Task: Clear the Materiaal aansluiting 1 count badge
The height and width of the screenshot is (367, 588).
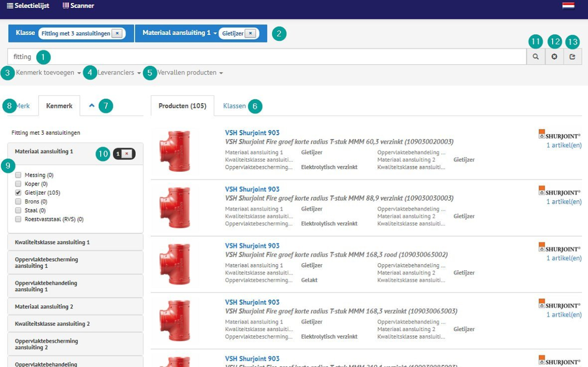Action: 127,154
